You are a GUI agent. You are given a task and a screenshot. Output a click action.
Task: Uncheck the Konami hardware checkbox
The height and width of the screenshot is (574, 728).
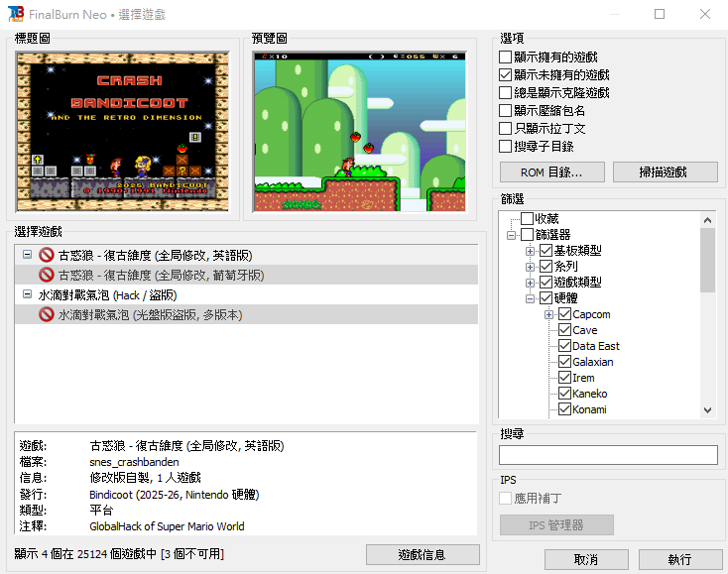564,409
